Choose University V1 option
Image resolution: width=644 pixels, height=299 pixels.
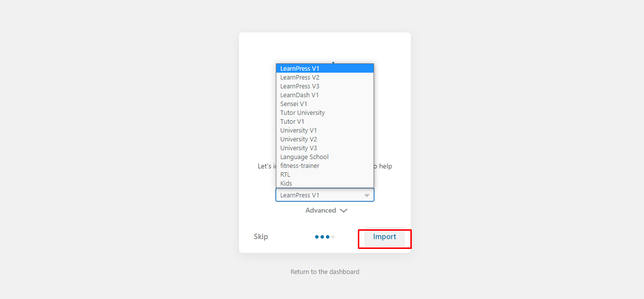(324, 131)
